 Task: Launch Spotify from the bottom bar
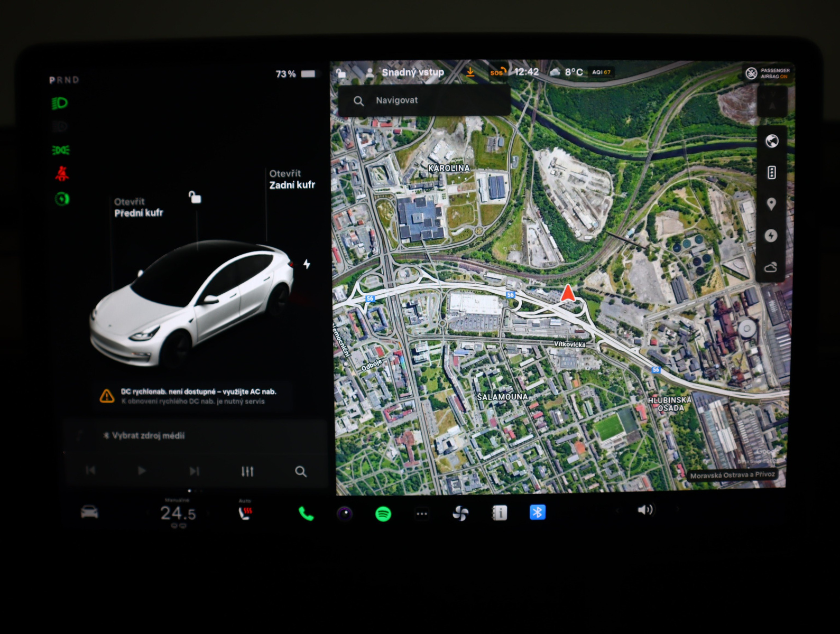pyautogui.click(x=383, y=514)
